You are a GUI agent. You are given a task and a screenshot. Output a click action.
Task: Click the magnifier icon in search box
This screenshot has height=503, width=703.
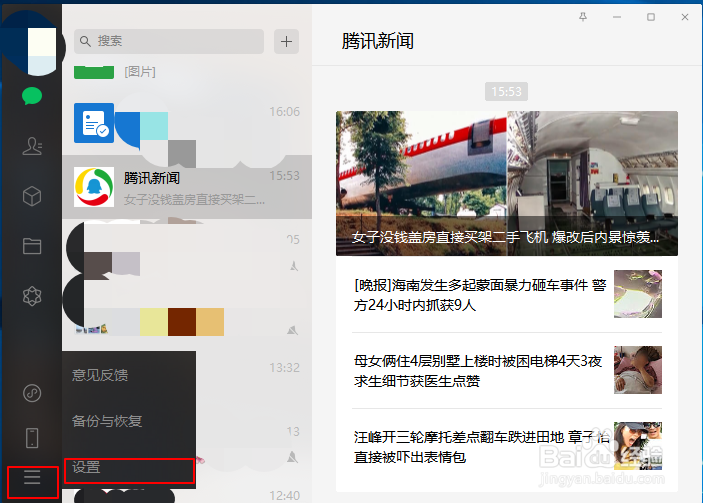coord(85,41)
